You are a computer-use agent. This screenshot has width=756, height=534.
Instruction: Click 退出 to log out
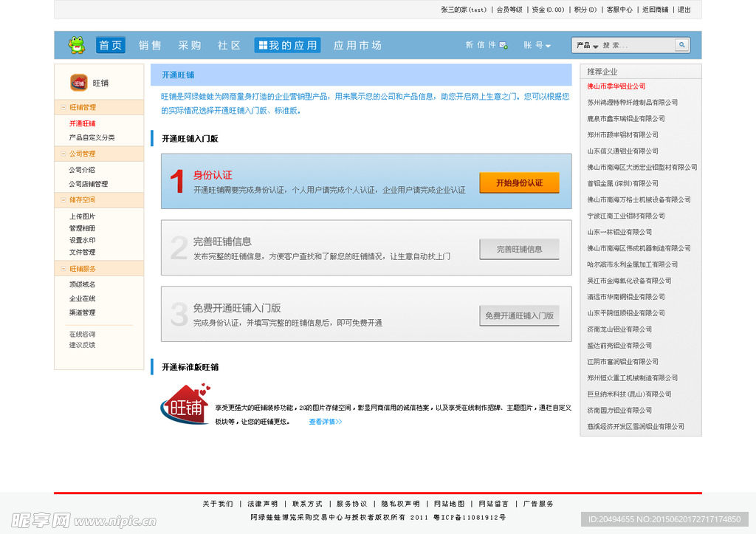tap(684, 10)
